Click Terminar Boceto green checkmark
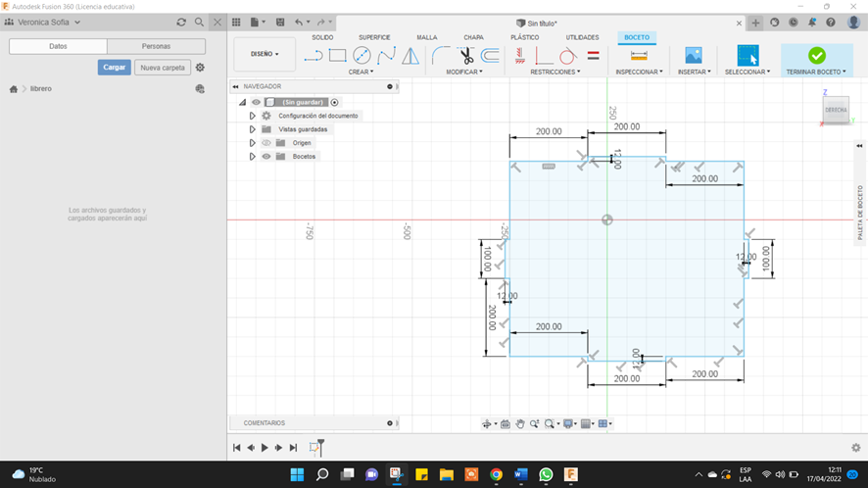The height and width of the screenshot is (488, 868). click(816, 56)
